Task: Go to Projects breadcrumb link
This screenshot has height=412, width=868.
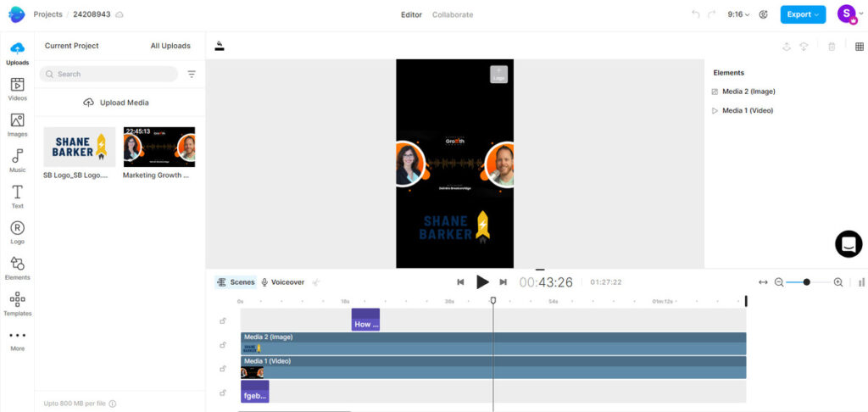Action: (x=47, y=14)
